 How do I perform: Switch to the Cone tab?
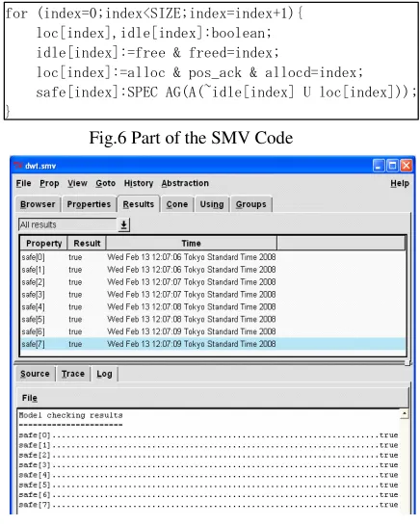click(x=177, y=204)
